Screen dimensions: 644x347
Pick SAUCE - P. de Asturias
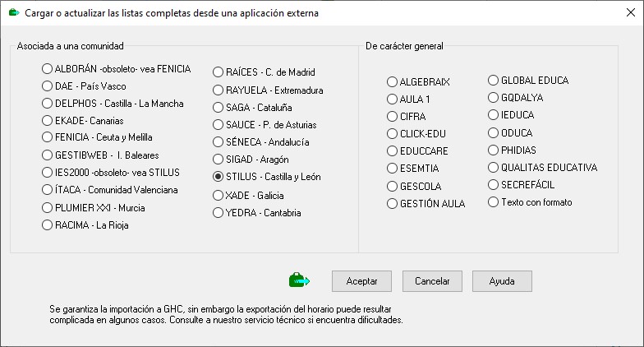(x=264, y=125)
